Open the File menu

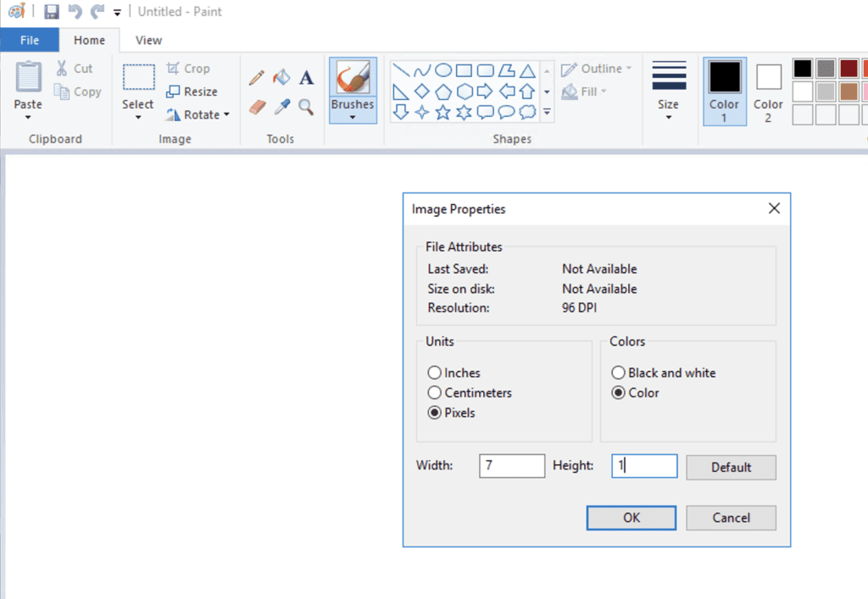30,40
